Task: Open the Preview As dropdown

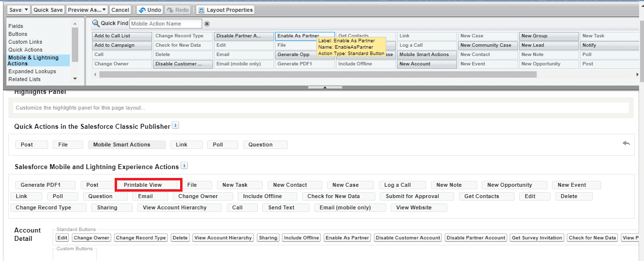Action: tap(87, 10)
